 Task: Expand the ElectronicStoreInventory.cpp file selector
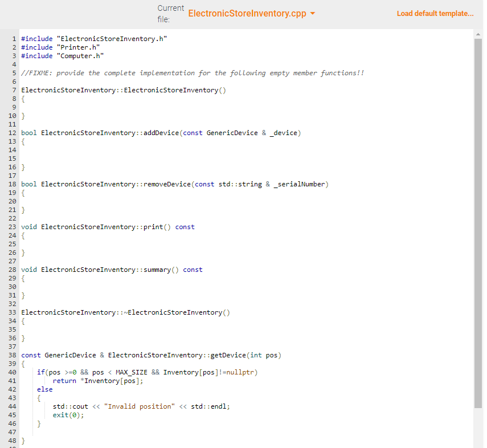(x=312, y=12)
